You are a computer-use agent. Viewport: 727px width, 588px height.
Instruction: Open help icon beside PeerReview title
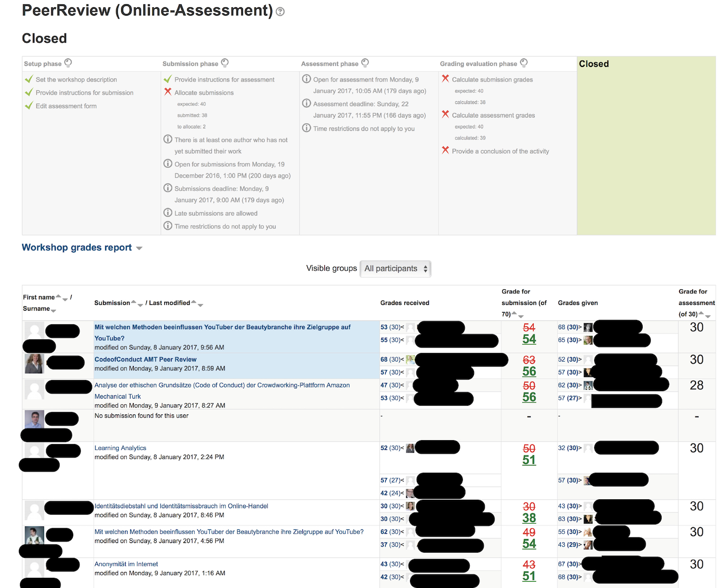(280, 12)
